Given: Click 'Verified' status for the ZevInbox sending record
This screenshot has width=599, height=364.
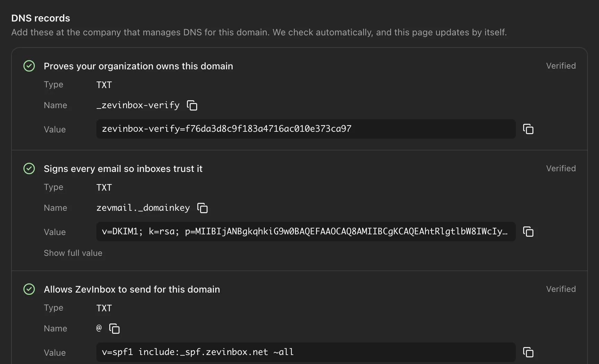Looking at the screenshot, I should [x=561, y=289].
